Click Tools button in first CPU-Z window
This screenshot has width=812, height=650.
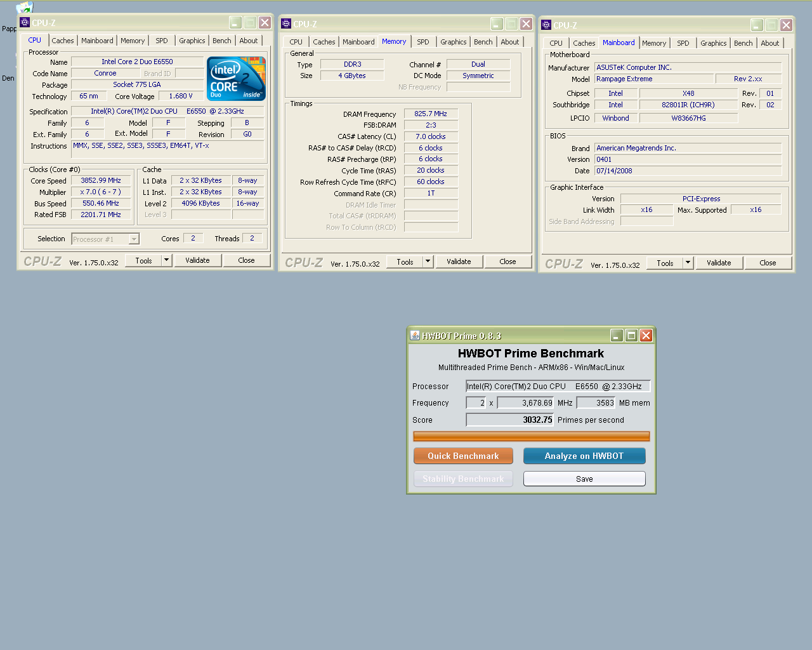(143, 260)
